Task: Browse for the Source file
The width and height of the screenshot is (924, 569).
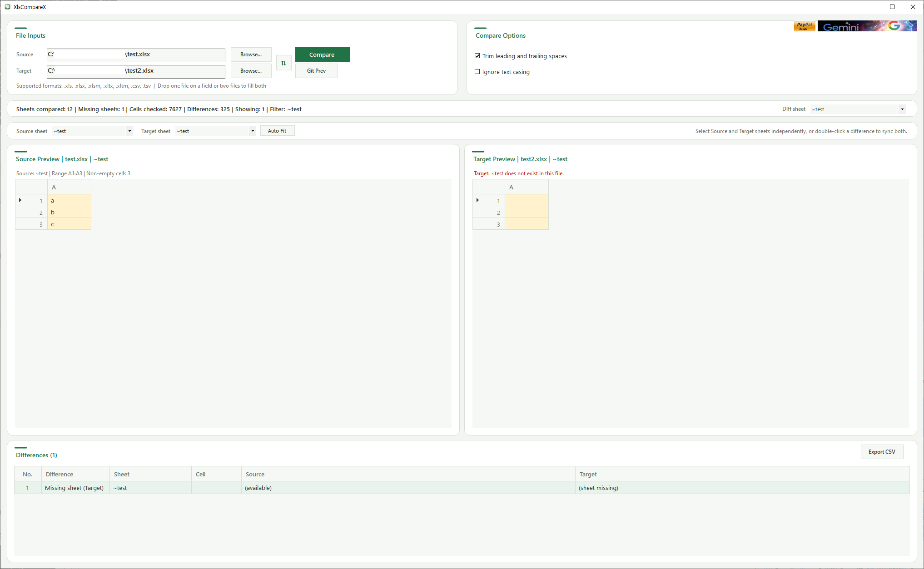Action: (251, 54)
